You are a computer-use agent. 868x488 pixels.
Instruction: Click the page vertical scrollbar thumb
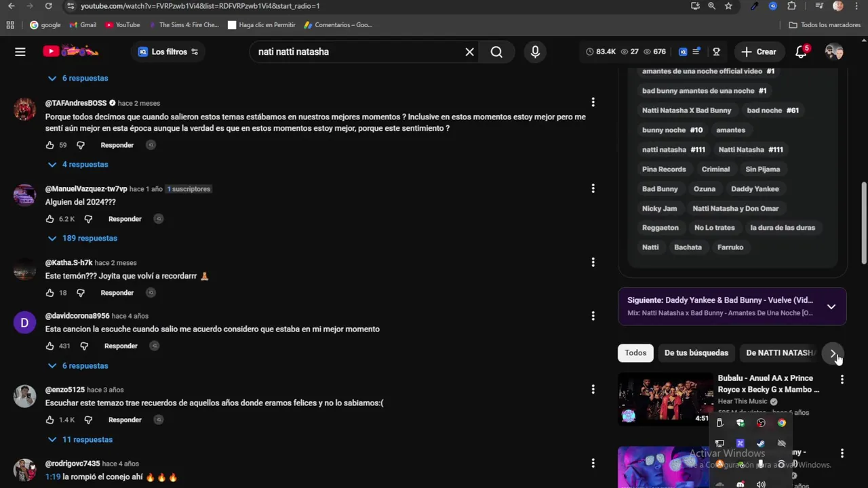point(864,224)
